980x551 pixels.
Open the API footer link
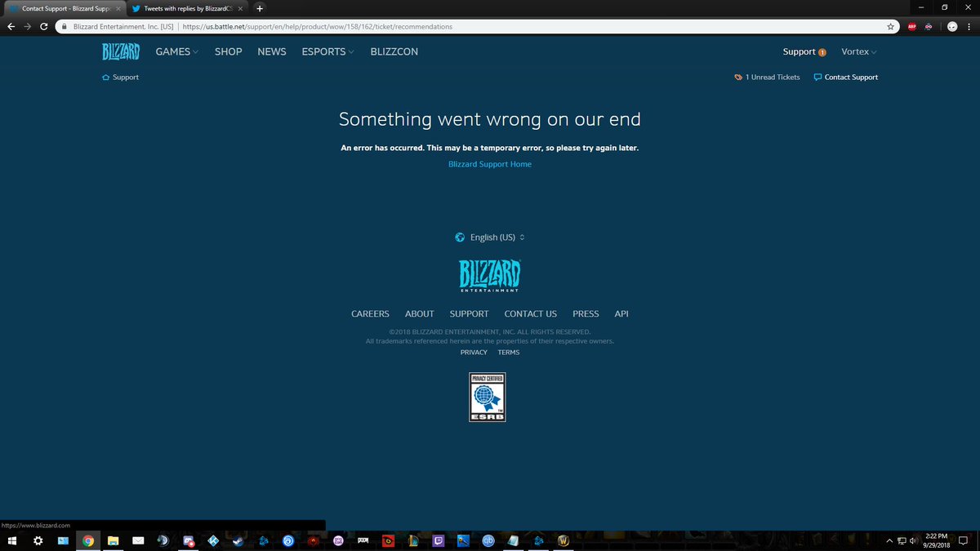(621, 314)
